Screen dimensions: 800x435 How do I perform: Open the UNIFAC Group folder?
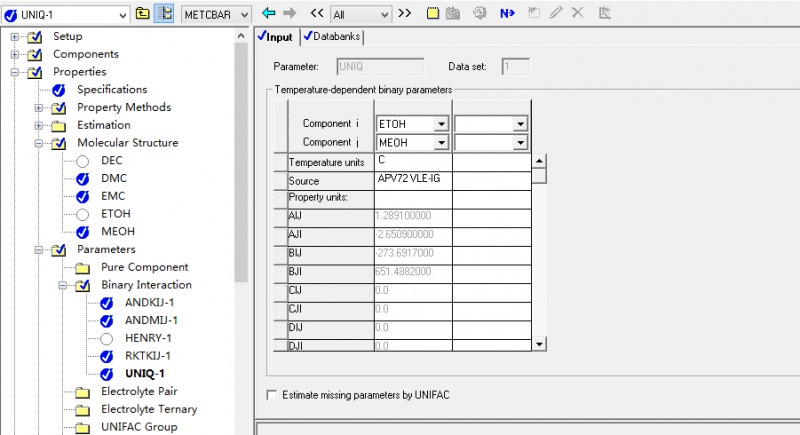(x=139, y=427)
